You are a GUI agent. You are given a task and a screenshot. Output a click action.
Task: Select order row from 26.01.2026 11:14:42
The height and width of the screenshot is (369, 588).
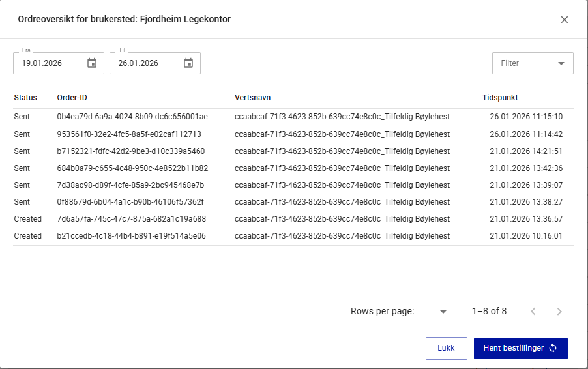pos(525,134)
